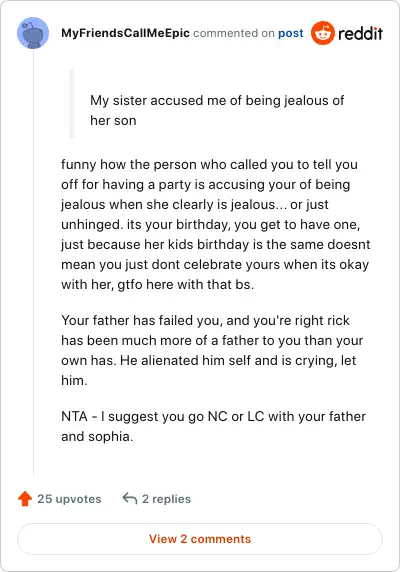Follow the blue "post" link
This screenshot has height=572, width=400.
[291, 34]
